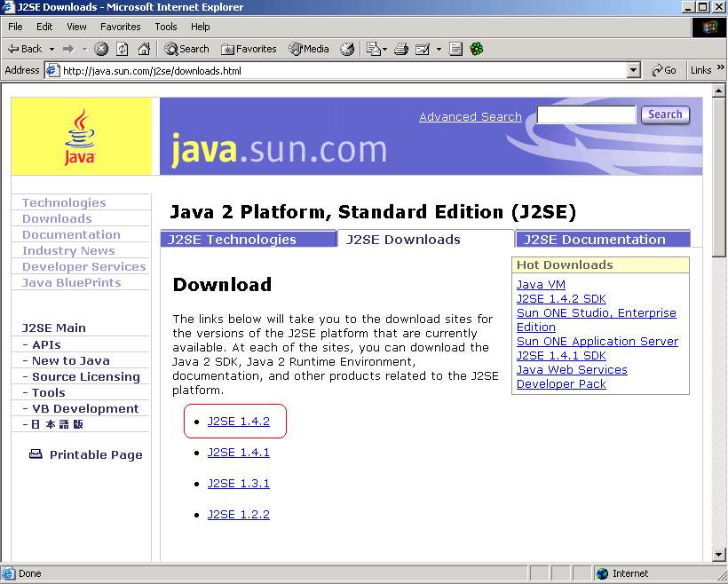Go to Home page icon
Viewport: 728px width, 584px height.
click(x=144, y=49)
